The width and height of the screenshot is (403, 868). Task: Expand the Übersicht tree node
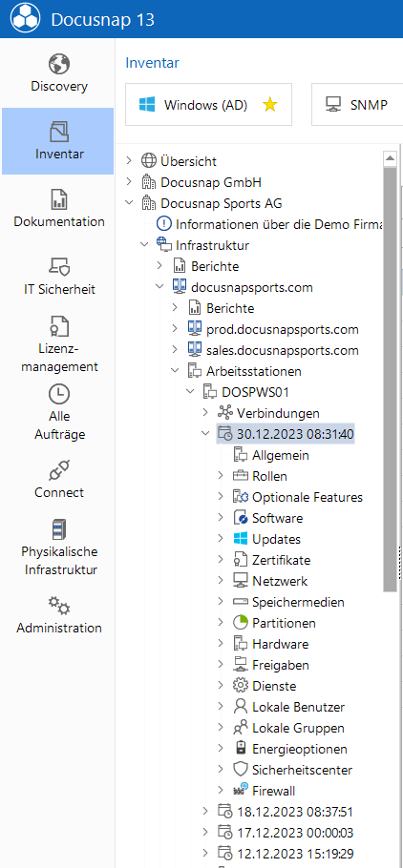(x=129, y=161)
